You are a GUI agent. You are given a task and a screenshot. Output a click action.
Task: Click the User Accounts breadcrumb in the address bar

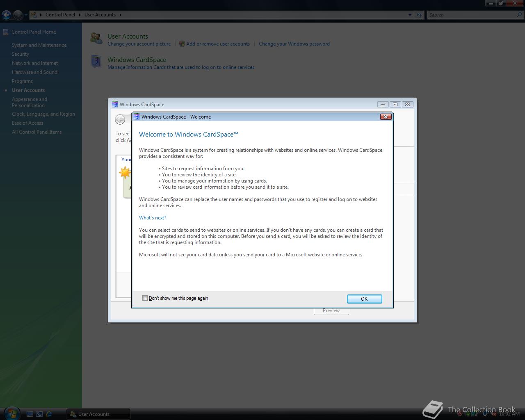(x=100, y=15)
